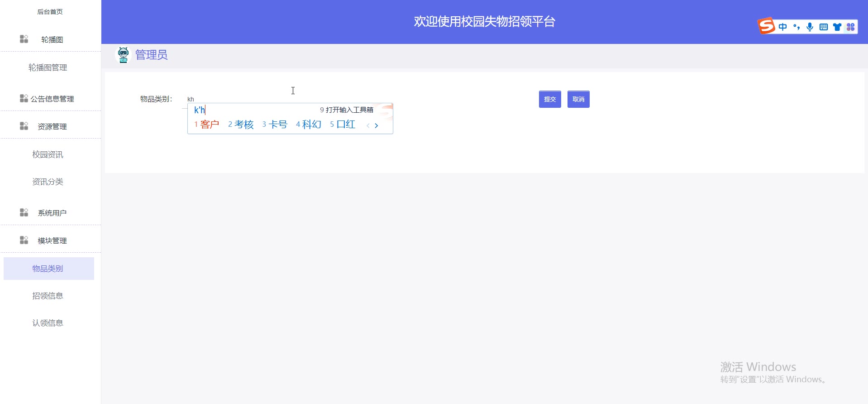Open 轮播图管理 submenu item
Screen dimensions: 868x404
48,67
